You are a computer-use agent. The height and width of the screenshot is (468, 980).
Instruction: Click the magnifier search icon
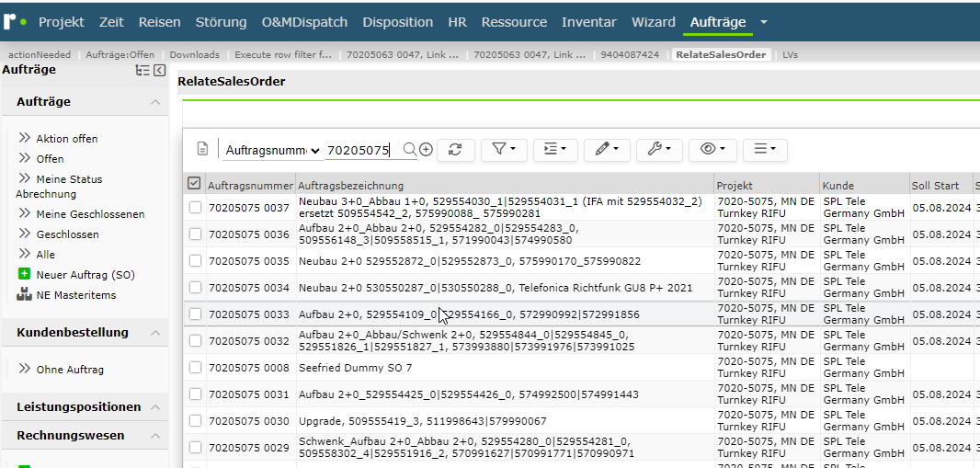409,149
